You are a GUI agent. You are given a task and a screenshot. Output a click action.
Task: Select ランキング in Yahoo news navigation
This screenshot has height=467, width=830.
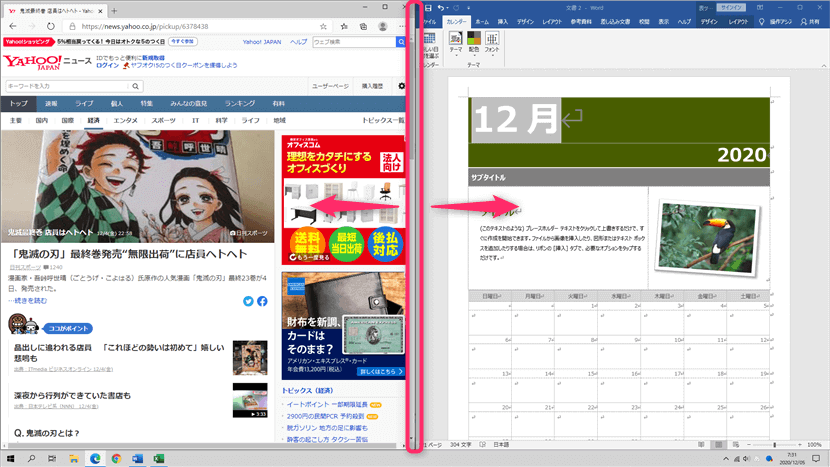[240, 104]
